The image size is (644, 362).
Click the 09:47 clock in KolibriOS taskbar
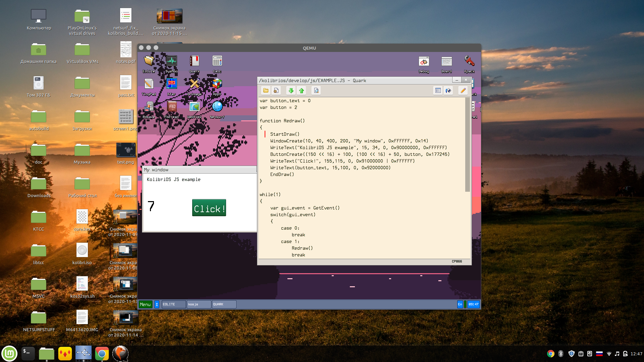pyautogui.click(x=473, y=304)
